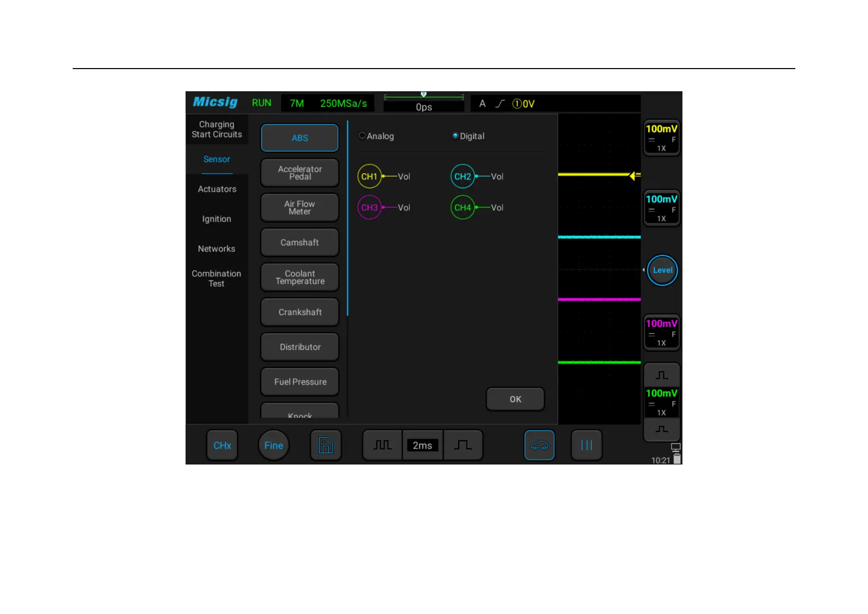Click the trigger 0V level readout
868x614 pixels.
click(524, 104)
